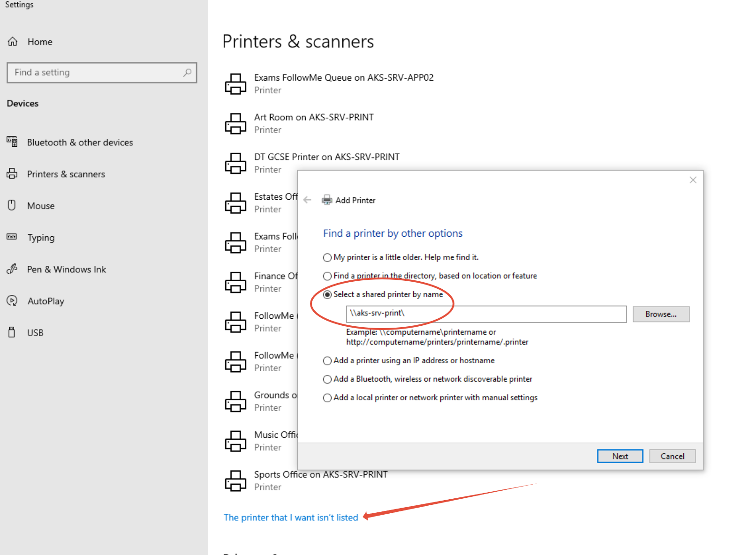The height and width of the screenshot is (555, 756).
Task: Open Typing settings
Action: click(41, 238)
